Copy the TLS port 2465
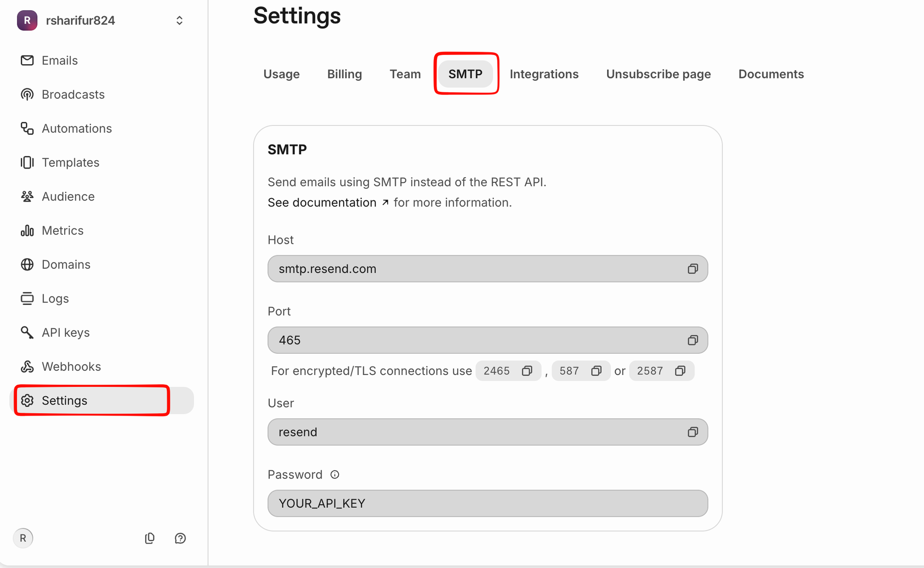 click(x=527, y=371)
